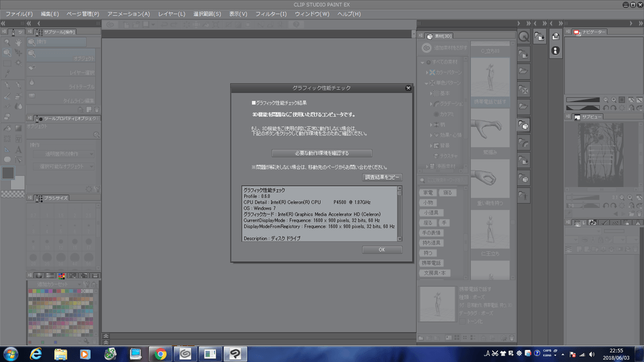This screenshot has height=362, width=644.
Task: Collapse the 単色パターン tree node
Action: pos(427,83)
